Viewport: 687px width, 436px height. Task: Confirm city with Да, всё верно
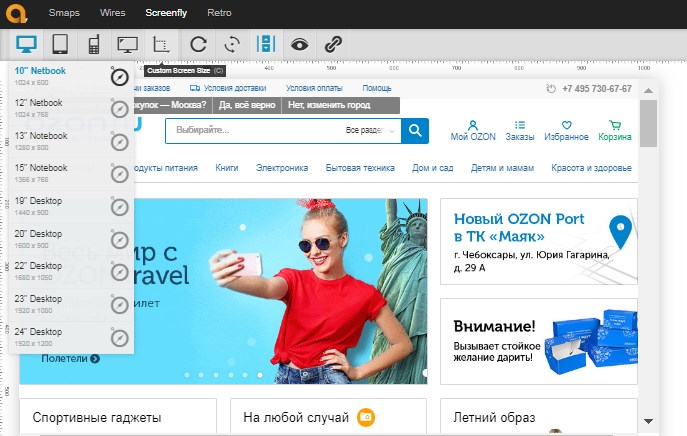[247, 105]
